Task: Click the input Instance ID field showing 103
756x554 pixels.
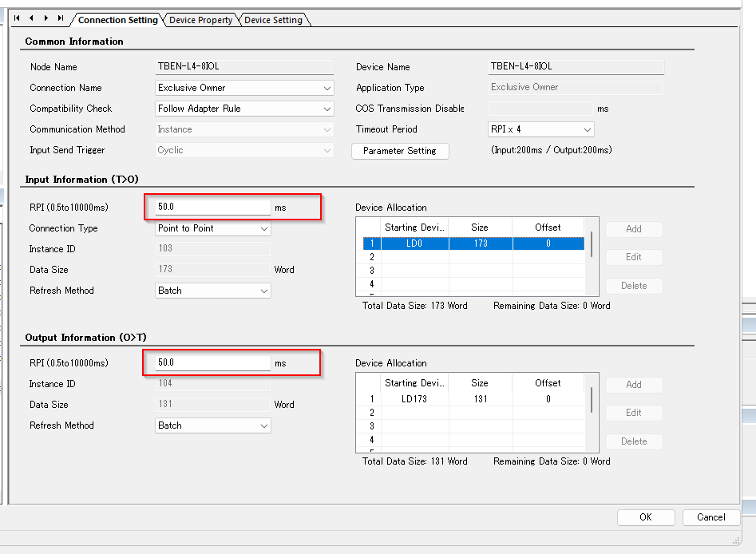Action: pyautogui.click(x=212, y=248)
